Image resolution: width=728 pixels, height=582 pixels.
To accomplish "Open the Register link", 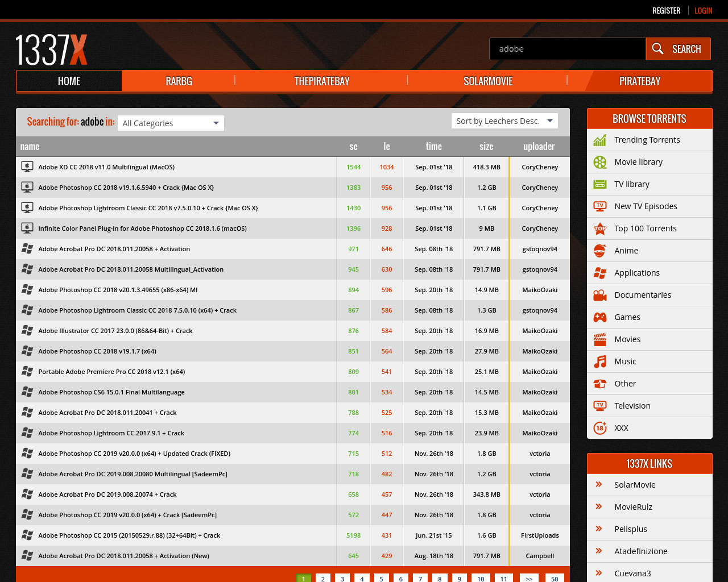I will tap(666, 11).
